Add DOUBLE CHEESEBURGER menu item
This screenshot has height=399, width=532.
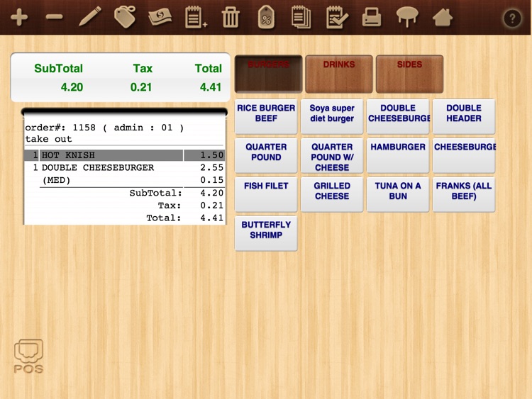(x=398, y=116)
